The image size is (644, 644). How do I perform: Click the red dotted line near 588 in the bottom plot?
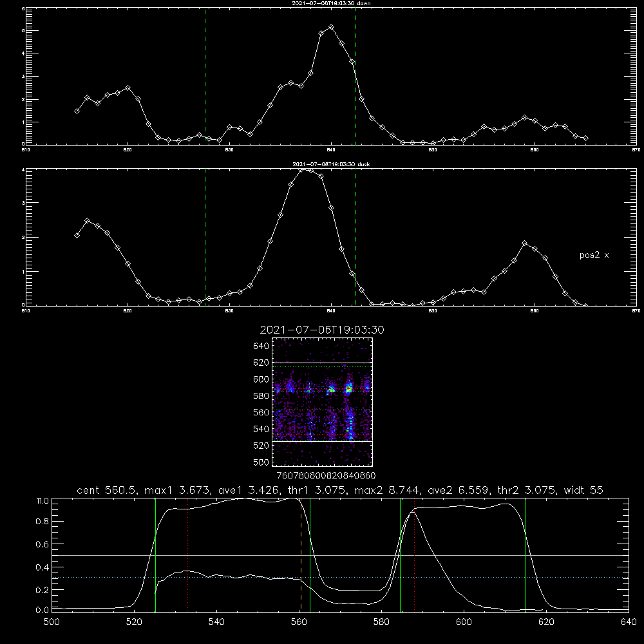click(x=414, y=555)
